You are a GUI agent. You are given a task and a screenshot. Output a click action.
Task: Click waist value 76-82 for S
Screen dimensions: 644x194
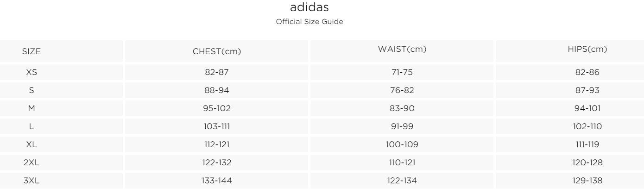(x=402, y=90)
